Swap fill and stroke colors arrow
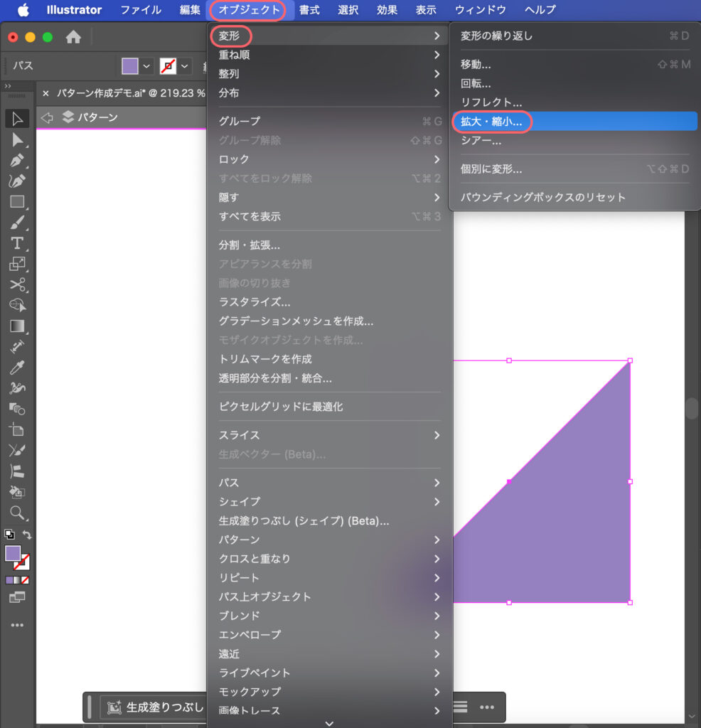The width and height of the screenshot is (701, 728). click(28, 535)
